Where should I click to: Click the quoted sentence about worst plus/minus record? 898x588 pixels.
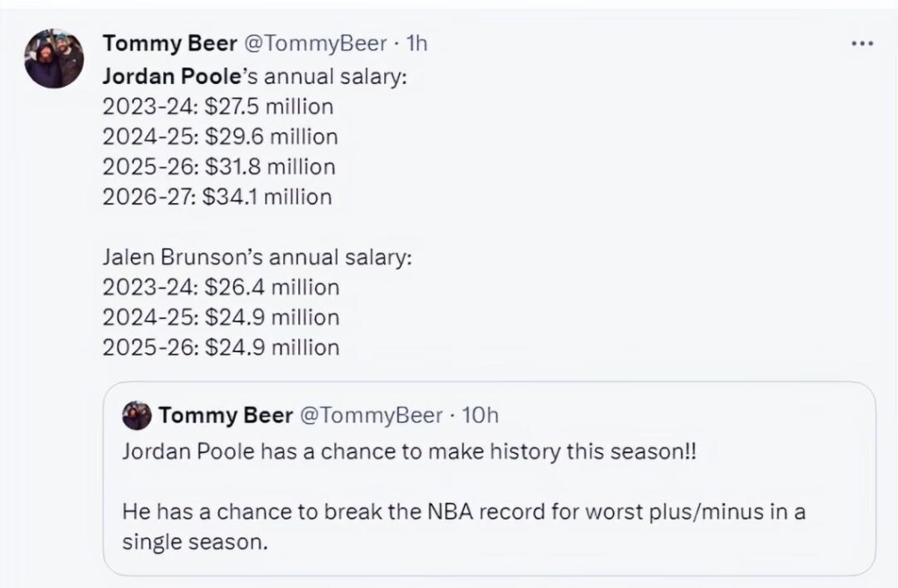[463, 527]
